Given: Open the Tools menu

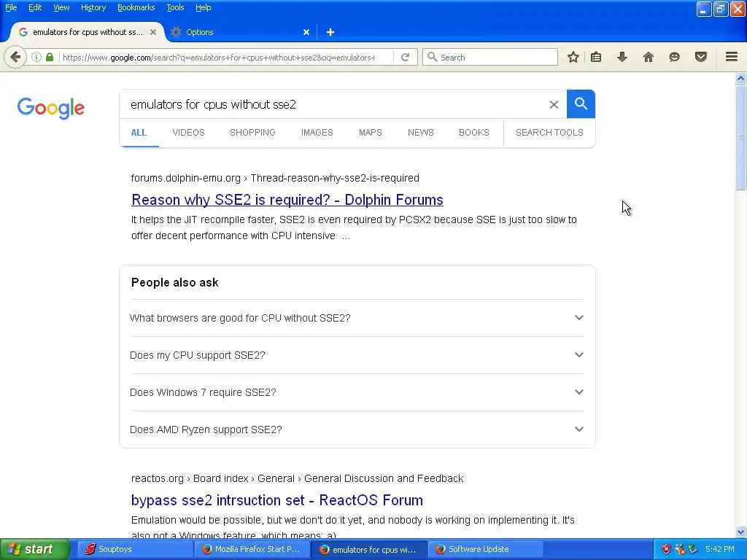Looking at the screenshot, I should 175,7.
